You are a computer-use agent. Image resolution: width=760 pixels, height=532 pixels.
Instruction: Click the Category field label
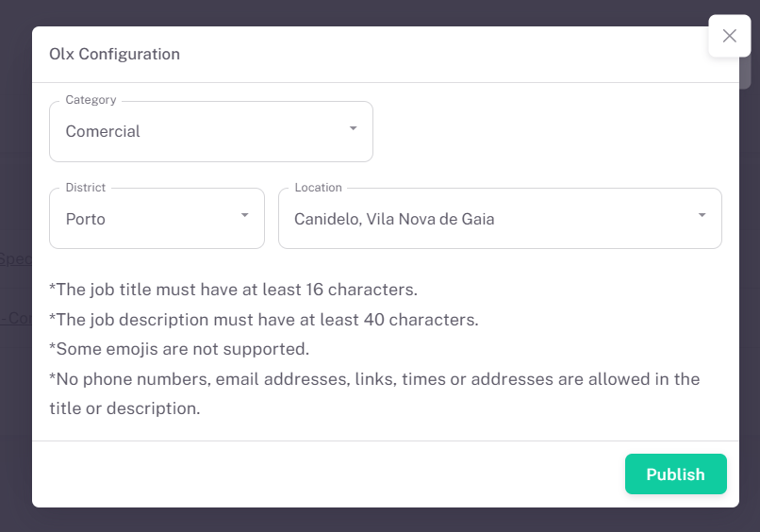click(x=91, y=100)
